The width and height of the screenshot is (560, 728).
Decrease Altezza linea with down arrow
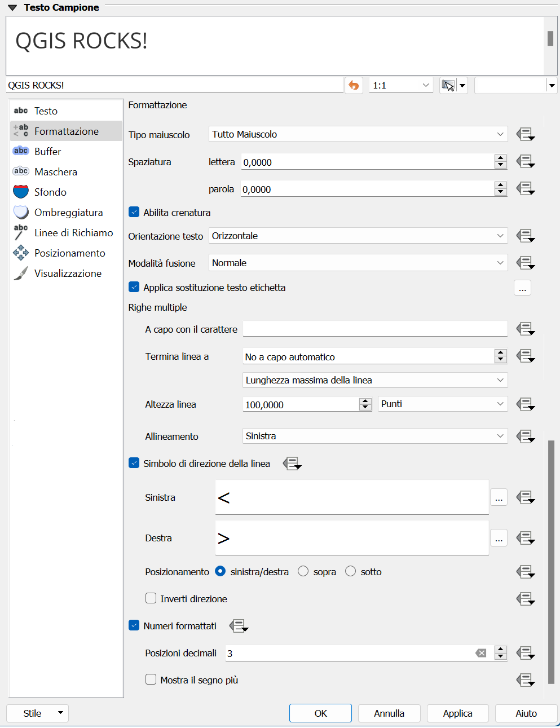point(365,408)
